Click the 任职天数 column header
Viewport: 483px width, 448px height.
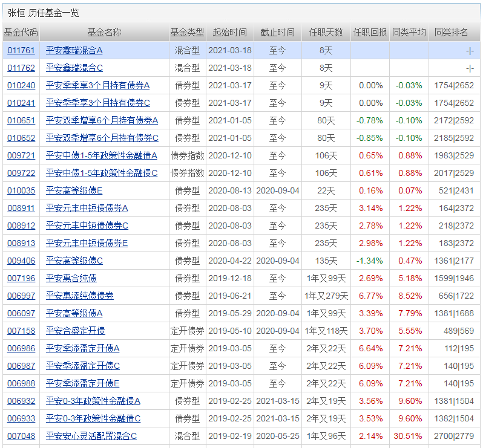[x=326, y=32]
